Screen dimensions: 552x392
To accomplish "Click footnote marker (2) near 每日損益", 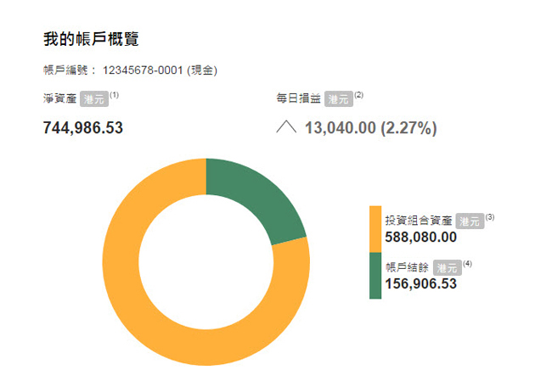I will [x=358, y=95].
